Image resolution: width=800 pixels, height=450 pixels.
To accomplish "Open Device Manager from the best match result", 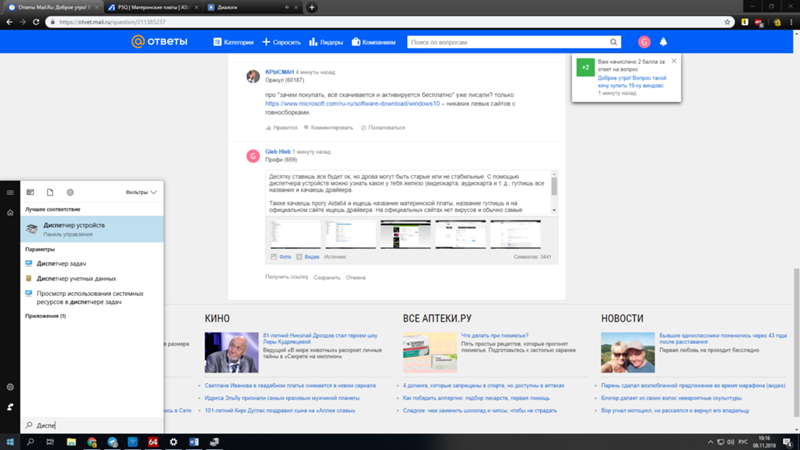I will pyautogui.click(x=92, y=229).
